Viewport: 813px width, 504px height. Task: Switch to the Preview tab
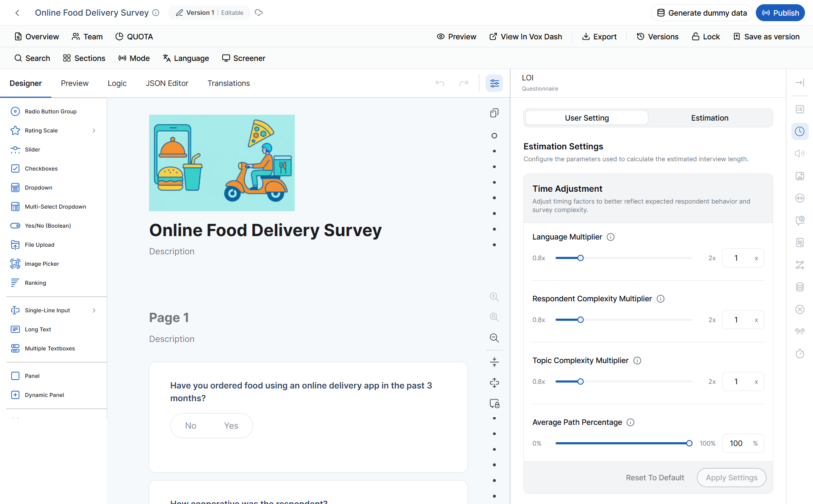pos(75,83)
